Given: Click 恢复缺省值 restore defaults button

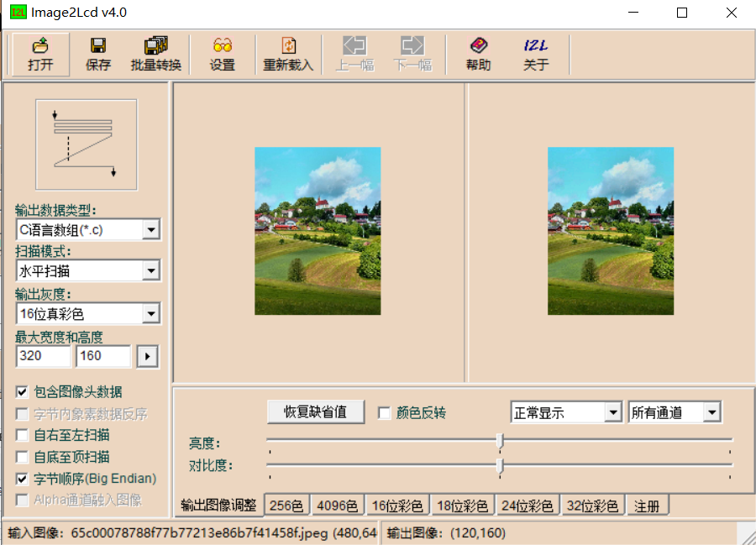Looking at the screenshot, I should coord(315,412).
